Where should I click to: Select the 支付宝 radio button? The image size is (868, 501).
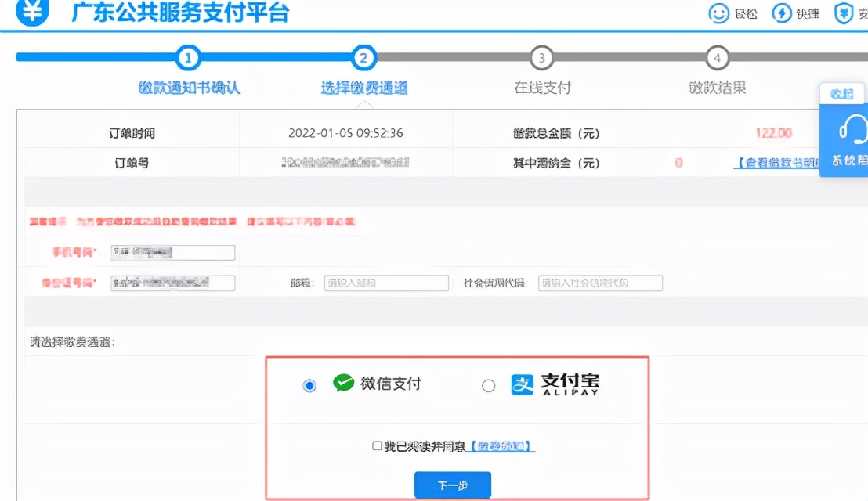490,384
